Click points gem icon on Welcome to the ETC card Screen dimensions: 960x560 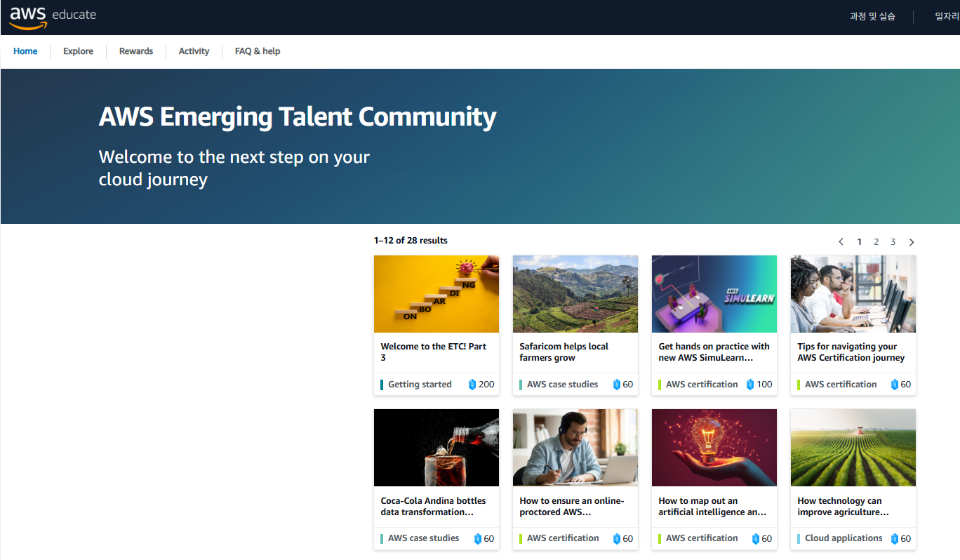tap(472, 385)
